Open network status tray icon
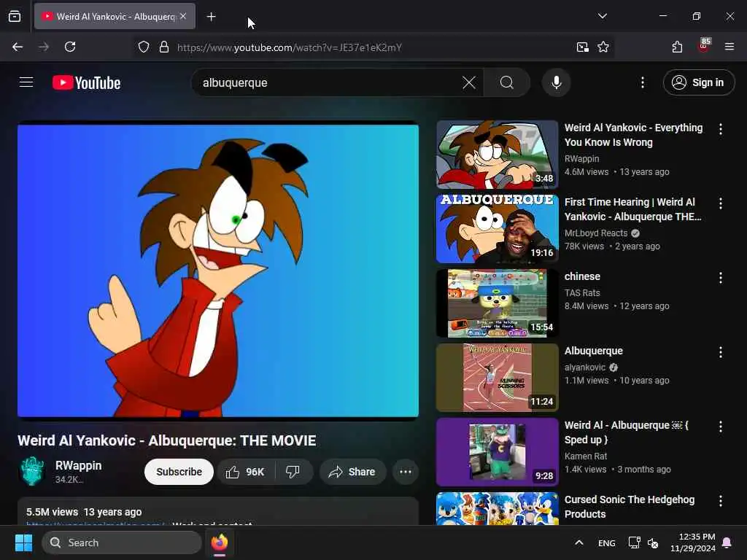747x560 pixels. pyautogui.click(x=634, y=542)
